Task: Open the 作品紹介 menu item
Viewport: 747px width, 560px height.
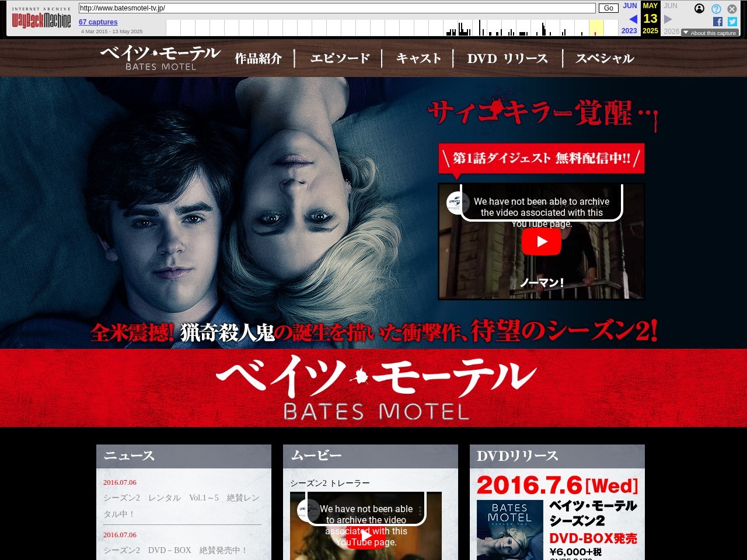Action: (x=258, y=58)
